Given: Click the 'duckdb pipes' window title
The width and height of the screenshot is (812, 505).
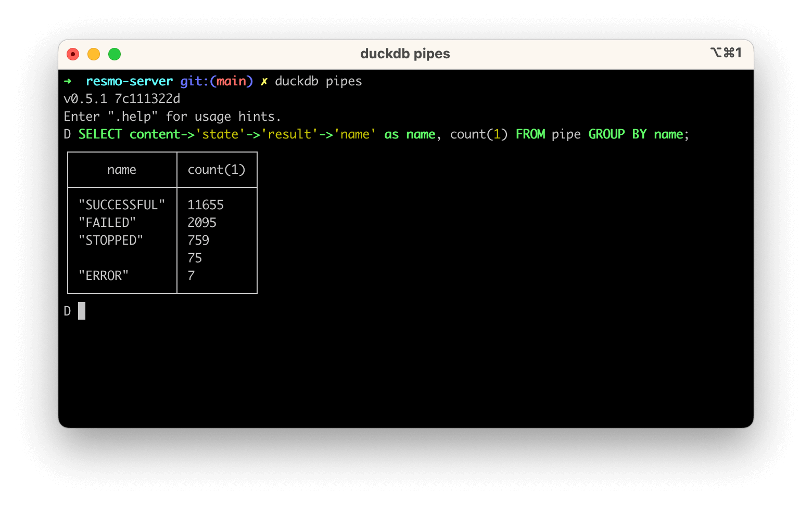Looking at the screenshot, I should [405, 54].
